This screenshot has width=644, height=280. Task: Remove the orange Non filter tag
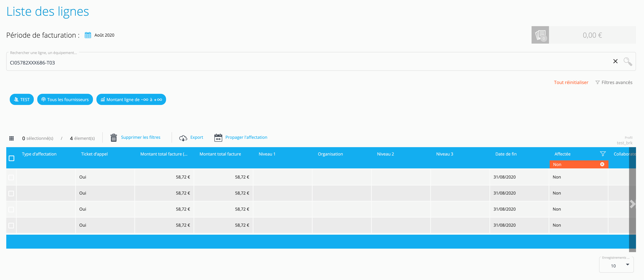point(602,164)
